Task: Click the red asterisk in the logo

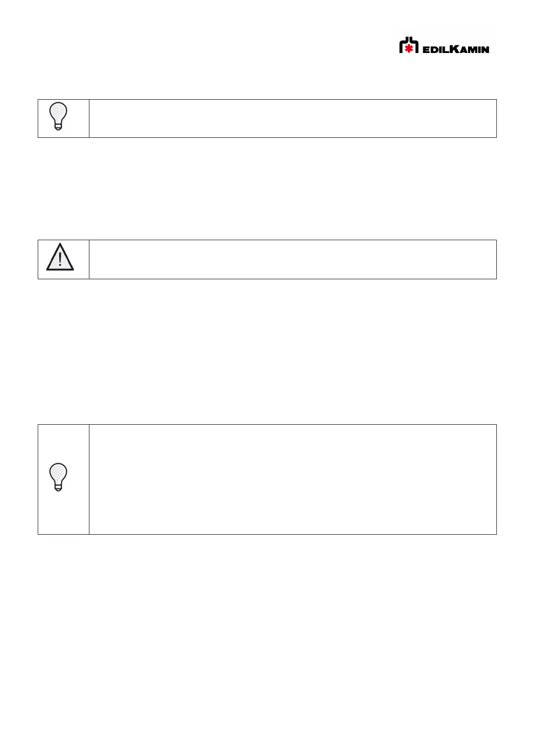Action: 409,48
